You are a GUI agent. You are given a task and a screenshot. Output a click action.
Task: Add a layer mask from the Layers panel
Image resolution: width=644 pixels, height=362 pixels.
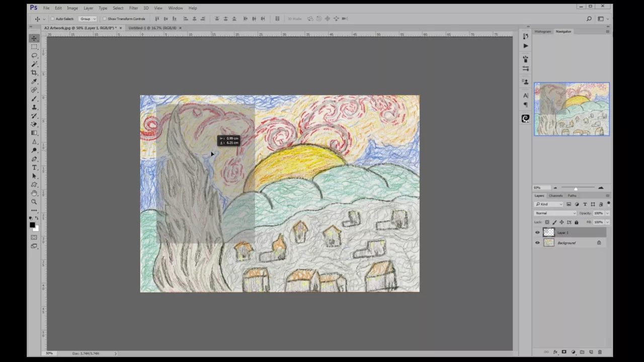[564, 352]
